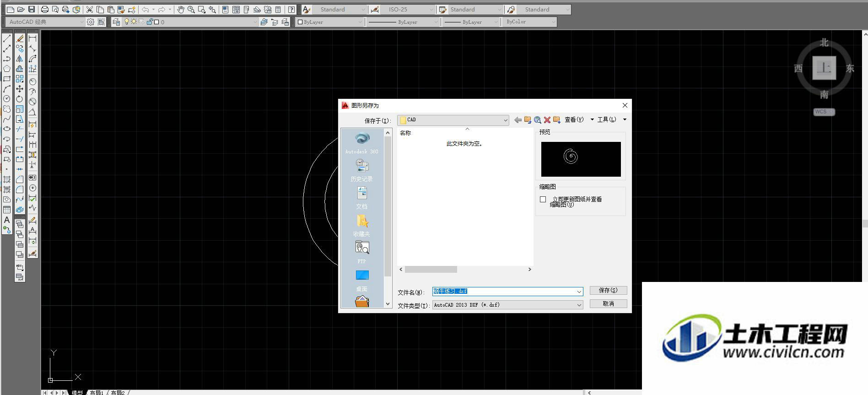
Task: Expand the 保存于 CAD folder dropdown
Action: [x=505, y=120]
